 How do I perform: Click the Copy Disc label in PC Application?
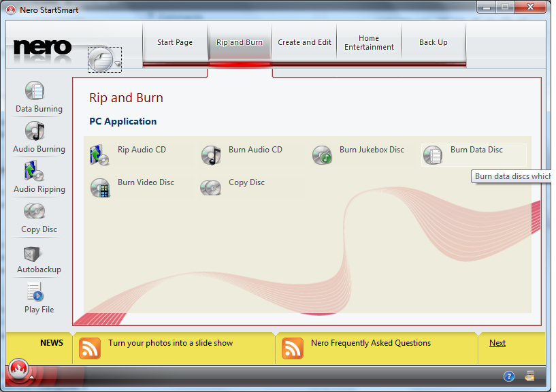pyautogui.click(x=246, y=182)
